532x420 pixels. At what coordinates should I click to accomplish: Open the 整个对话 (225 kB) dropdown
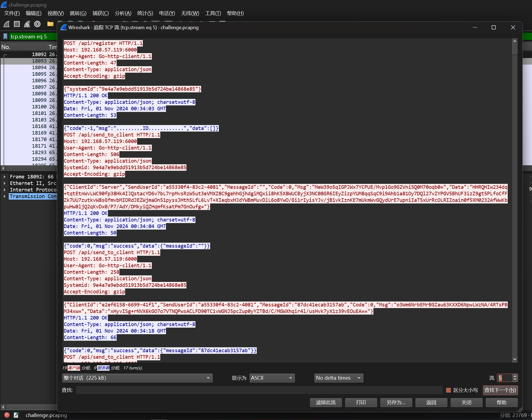pyautogui.click(x=137, y=378)
